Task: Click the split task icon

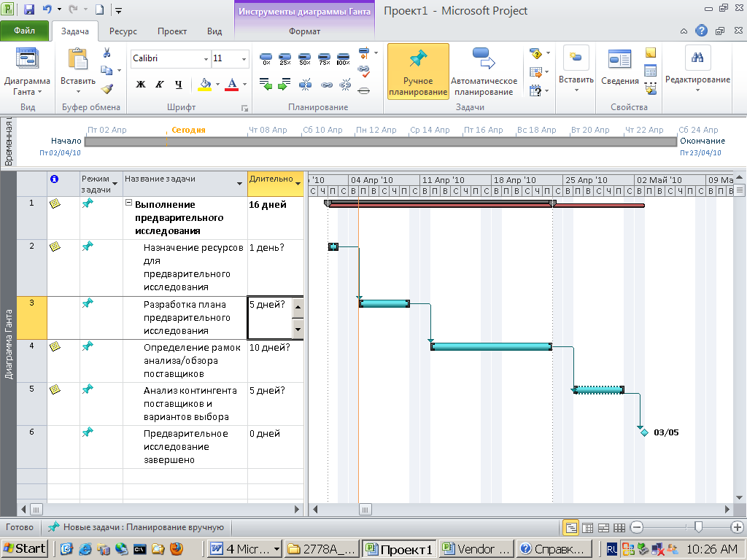Action: click(305, 85)
